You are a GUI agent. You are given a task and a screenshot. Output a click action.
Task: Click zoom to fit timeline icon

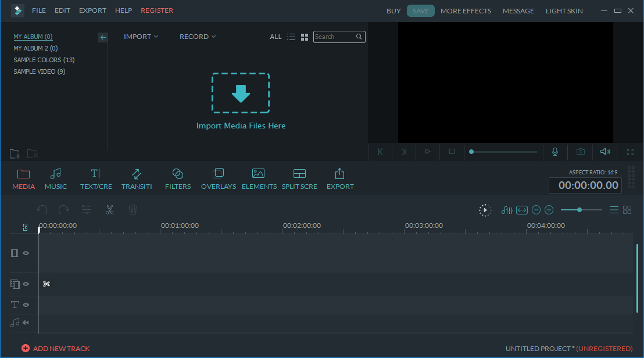pos(521,210)
